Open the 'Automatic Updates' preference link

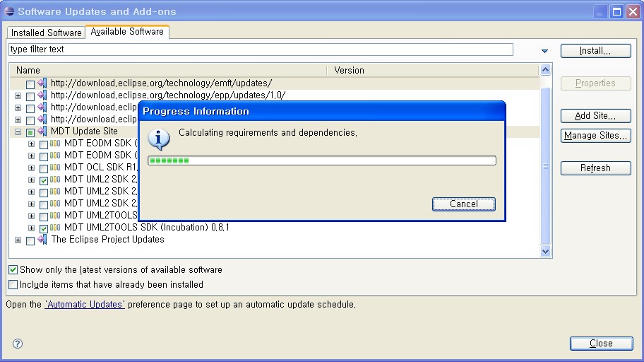(x=85, y=305)
